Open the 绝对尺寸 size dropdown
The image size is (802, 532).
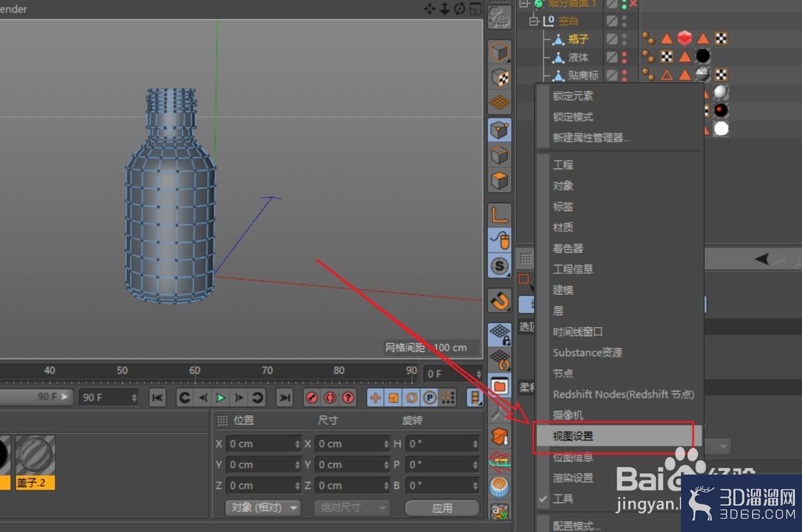coord(352,507)
